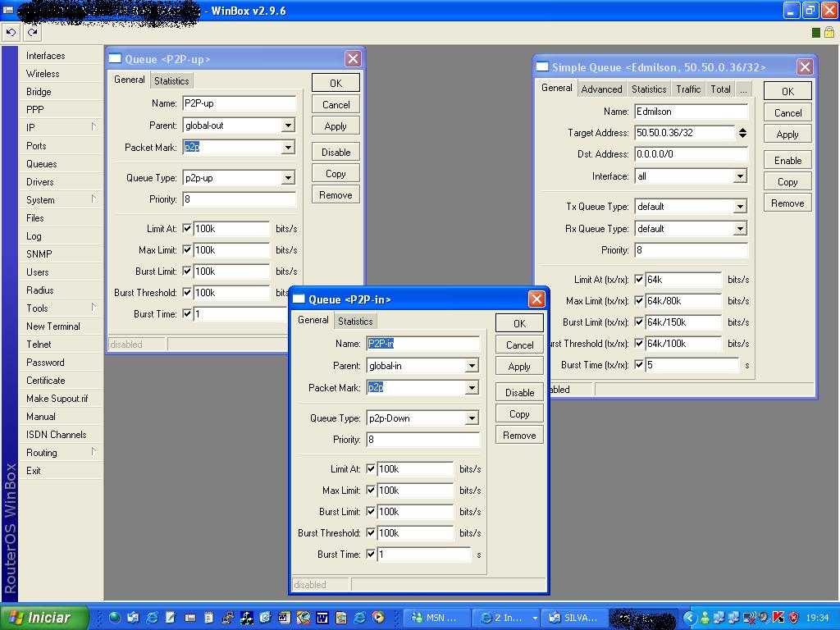Click the red shield security tray icon
Viewport: 840px width, 630px height.
click(793, 618)
